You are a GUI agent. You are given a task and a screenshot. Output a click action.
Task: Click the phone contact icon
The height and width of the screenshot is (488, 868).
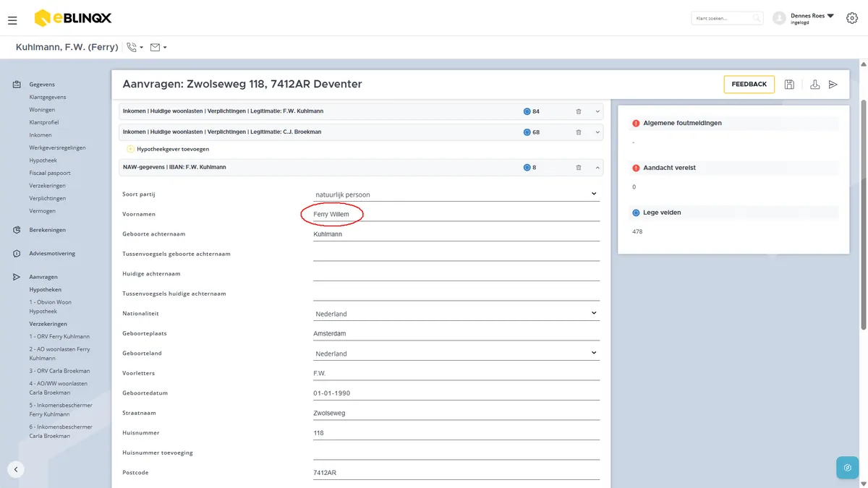pos(132,47)
